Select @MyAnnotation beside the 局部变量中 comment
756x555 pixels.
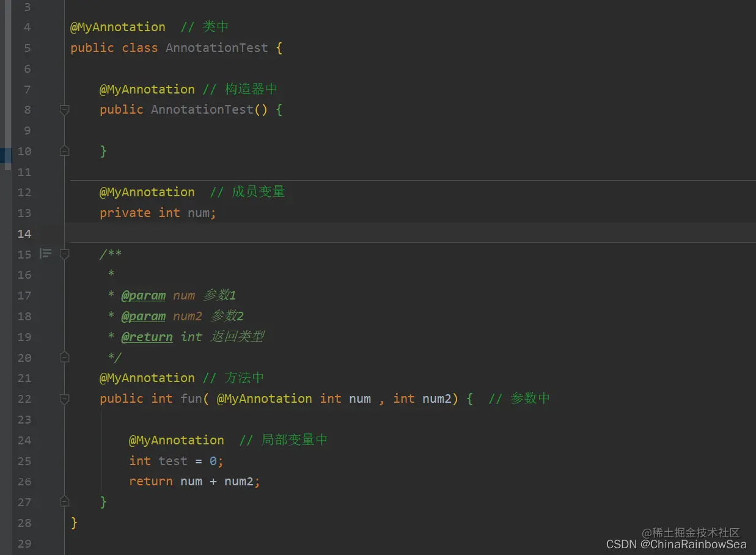click(x=177, y=440)
